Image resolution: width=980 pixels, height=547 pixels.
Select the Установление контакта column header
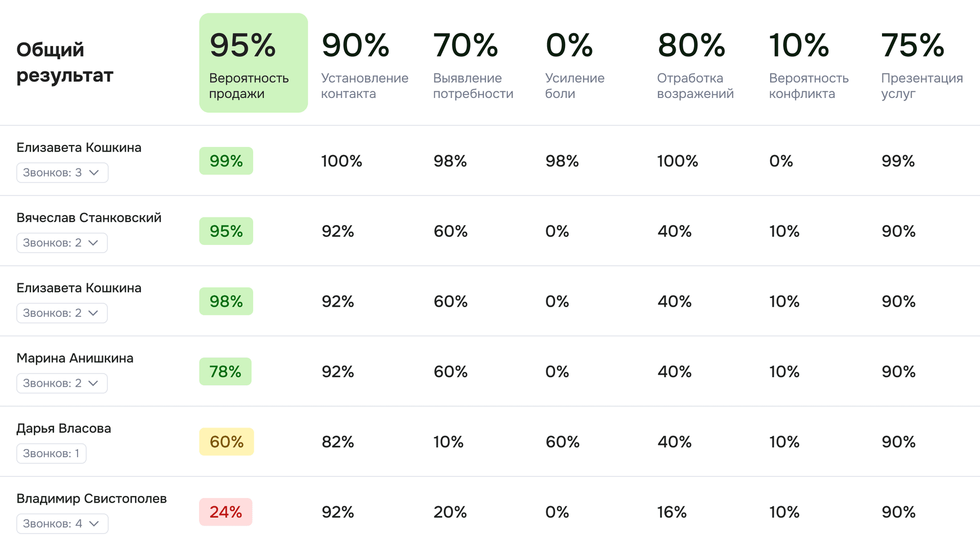[364, 64]
